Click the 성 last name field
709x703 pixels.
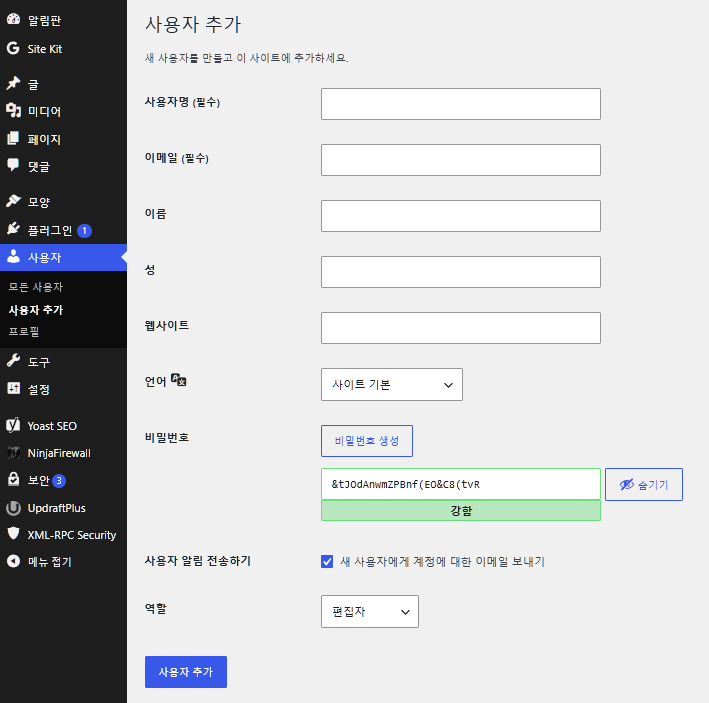pos(461,272)
